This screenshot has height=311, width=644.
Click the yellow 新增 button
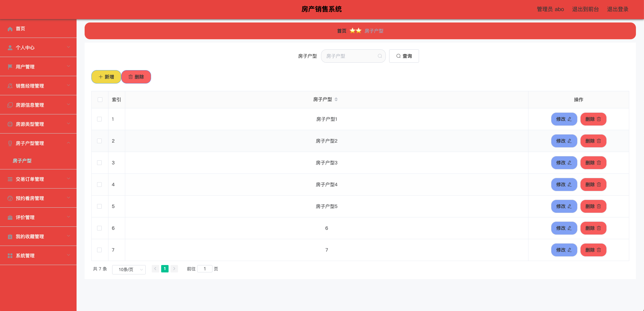point(106,77)
